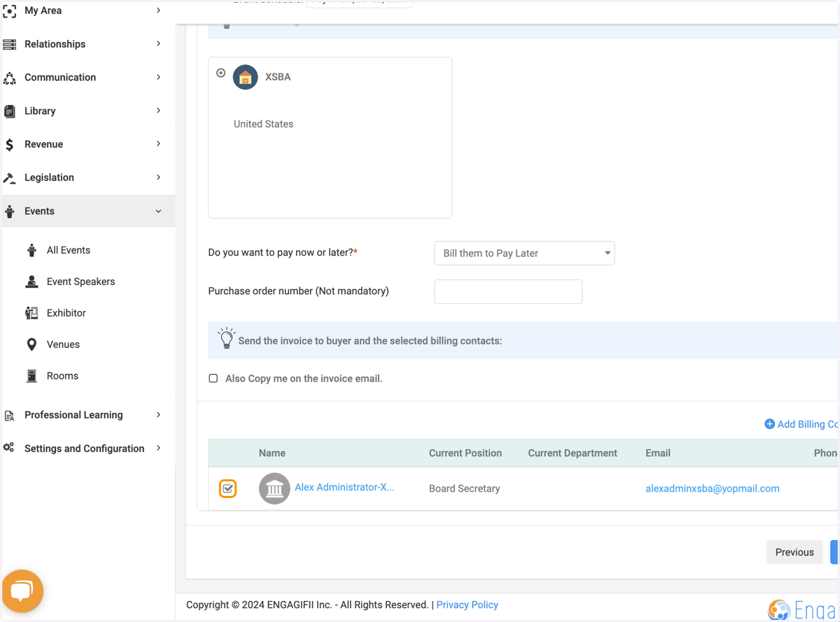Go to Venues menu item
The height and width of the screenshot is (622, 840).
click(x=63, y=345)
